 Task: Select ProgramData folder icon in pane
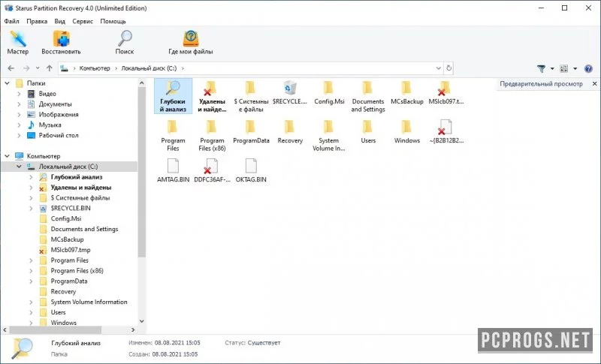click(x=251, y=131)
